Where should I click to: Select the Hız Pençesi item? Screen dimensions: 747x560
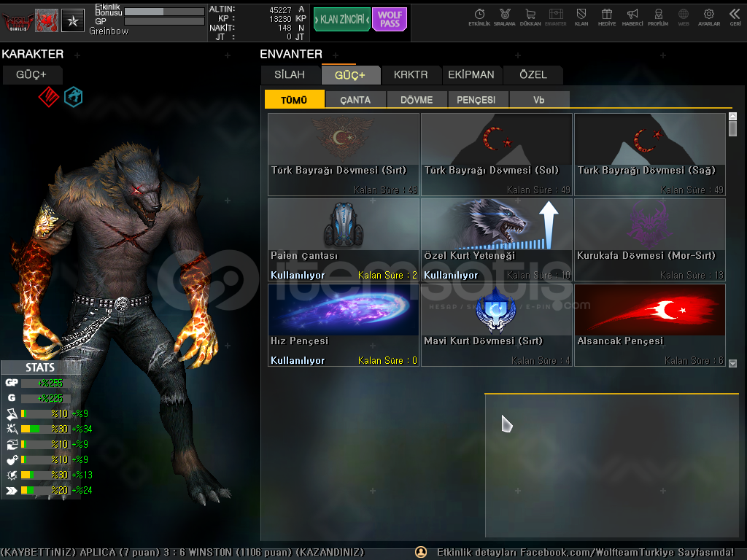tap(344, 325)
